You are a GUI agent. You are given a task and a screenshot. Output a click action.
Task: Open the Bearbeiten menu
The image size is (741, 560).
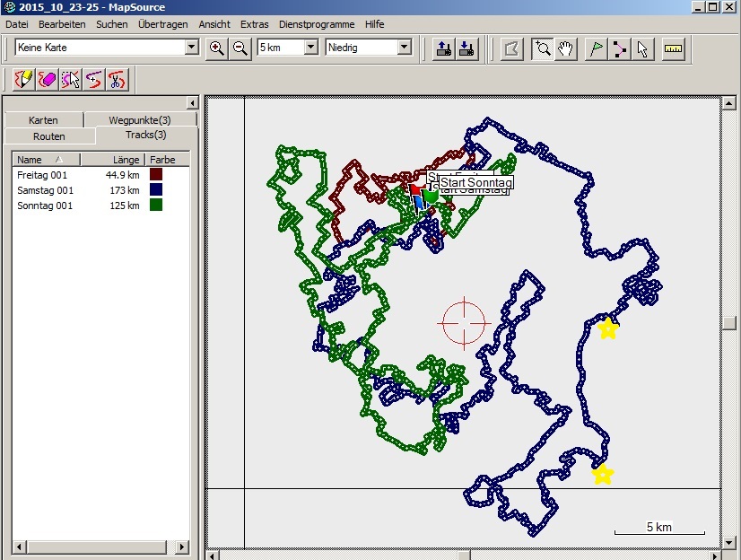click(x=62, y=24)
